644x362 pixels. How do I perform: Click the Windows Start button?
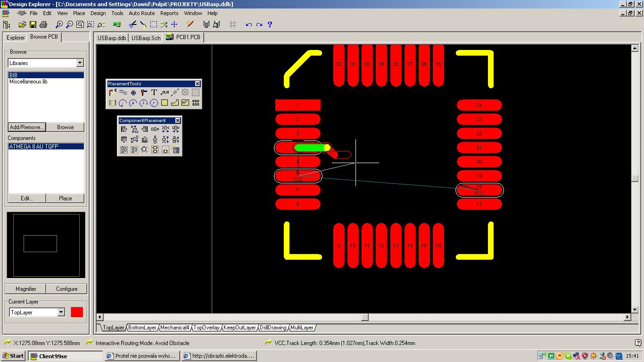pos(13,356)
